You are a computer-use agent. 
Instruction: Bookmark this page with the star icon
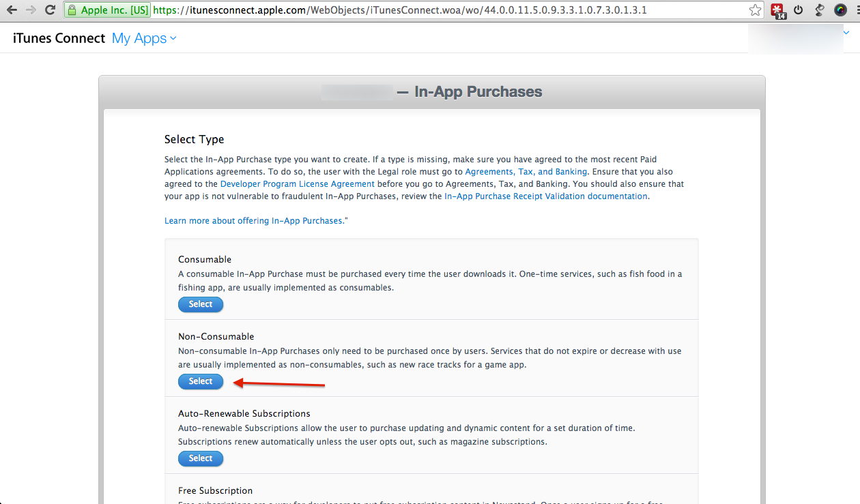tap(755, 10)
